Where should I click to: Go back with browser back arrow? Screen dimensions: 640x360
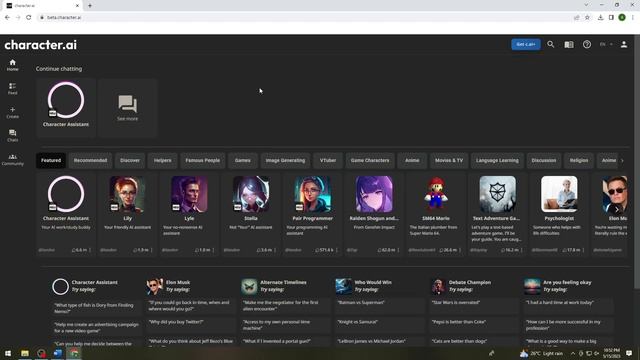point(7,18)
